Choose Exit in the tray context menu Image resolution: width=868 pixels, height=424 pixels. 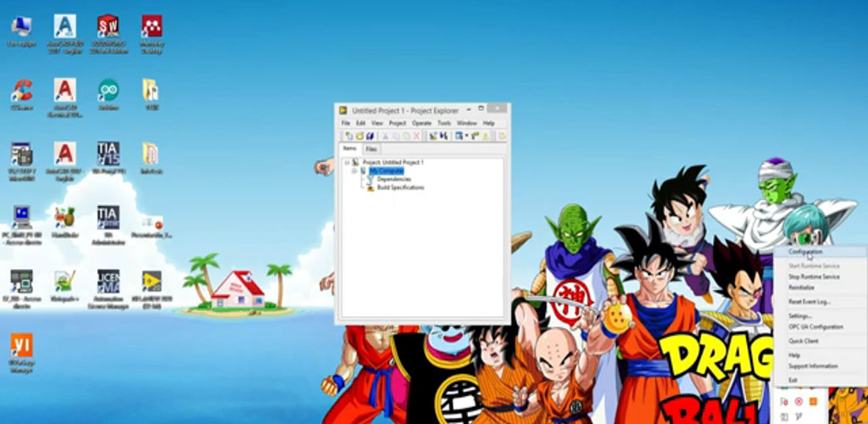coord(793,380)
